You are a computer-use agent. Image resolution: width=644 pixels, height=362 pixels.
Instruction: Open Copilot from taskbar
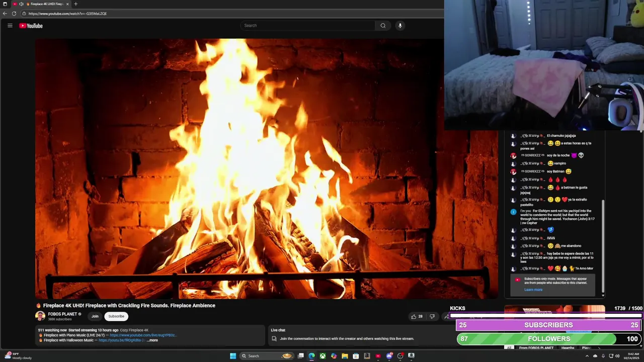pos(334,356)
